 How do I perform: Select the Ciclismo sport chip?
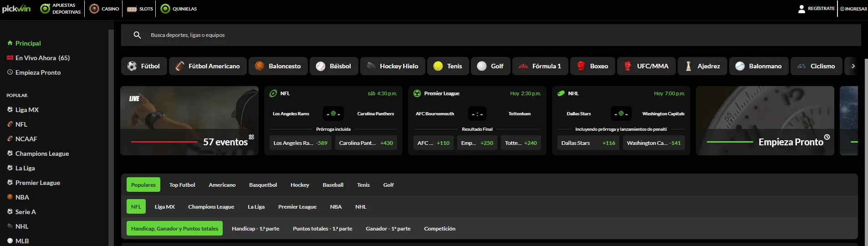(x=817, y=66)
